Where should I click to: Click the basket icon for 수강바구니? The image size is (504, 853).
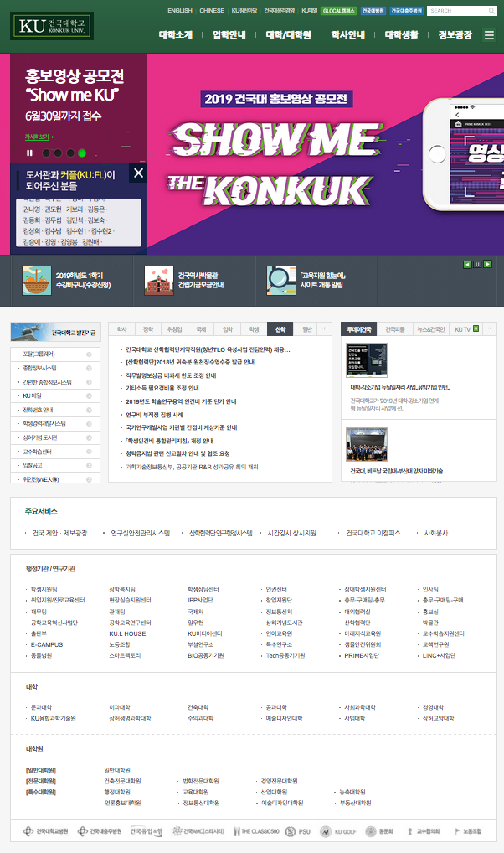pyautogui.click(x=37, y=280)
